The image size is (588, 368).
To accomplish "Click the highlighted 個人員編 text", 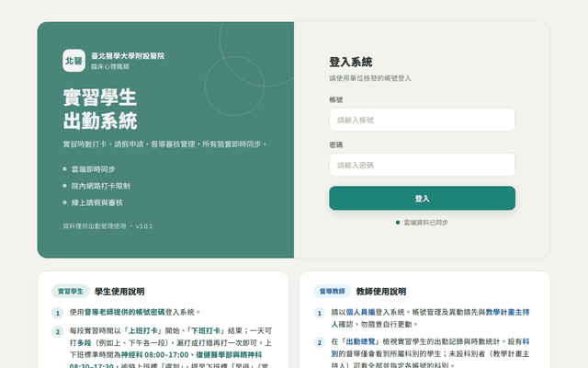I will (x=360, y=312).
